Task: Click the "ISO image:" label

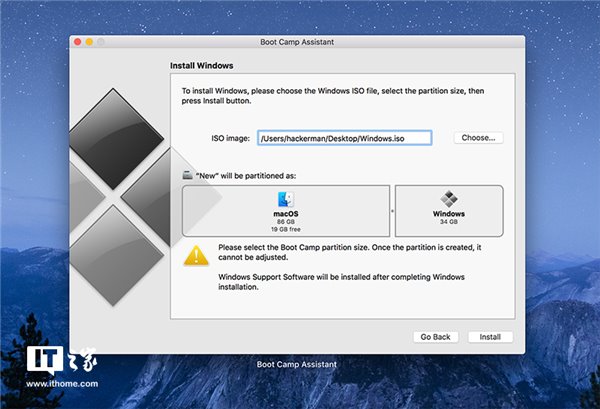Action: coord(230,138)
